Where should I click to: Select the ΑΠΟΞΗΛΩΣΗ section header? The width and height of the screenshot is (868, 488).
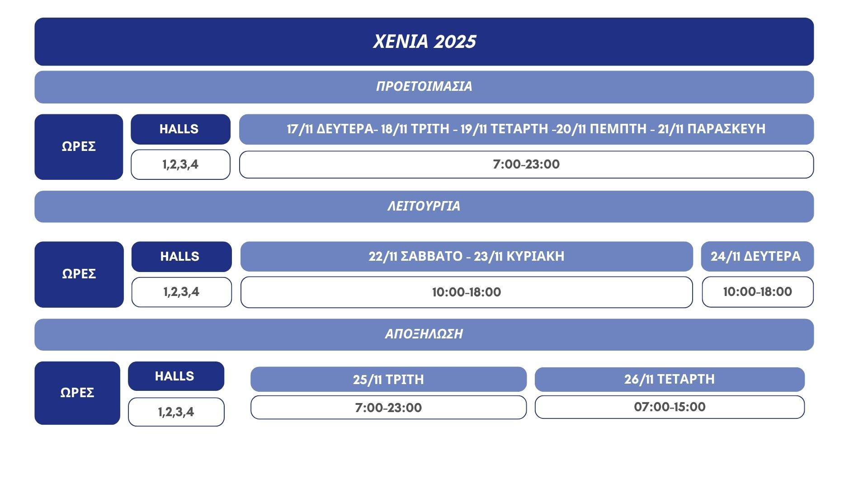pos(424,334)
